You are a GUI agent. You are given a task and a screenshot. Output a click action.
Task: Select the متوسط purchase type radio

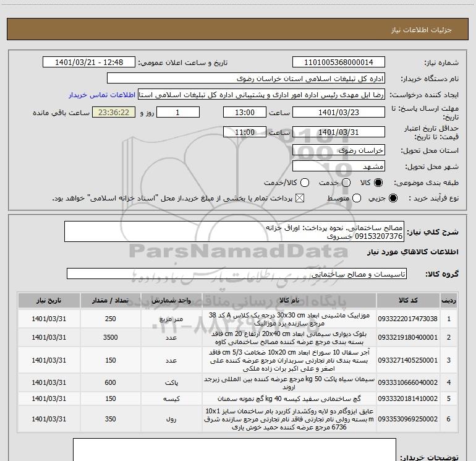pyautogui.click(x=357, y=198)
